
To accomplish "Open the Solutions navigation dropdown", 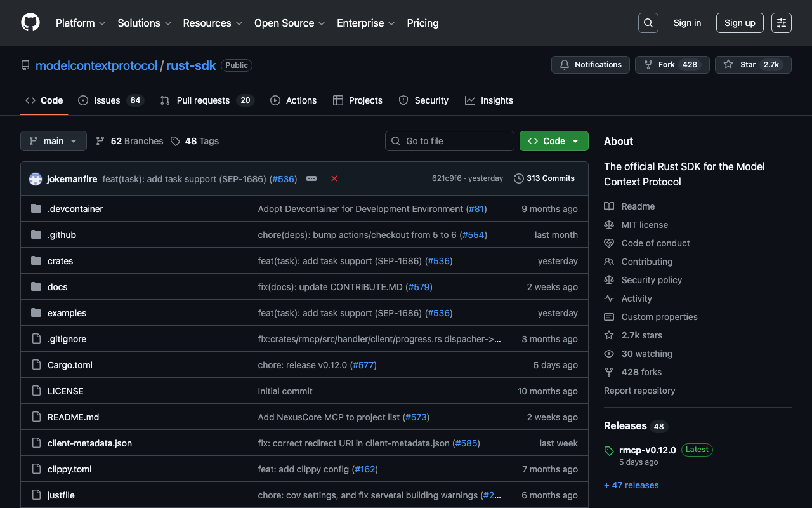I will pyautogui.click(x=145, y=23).
